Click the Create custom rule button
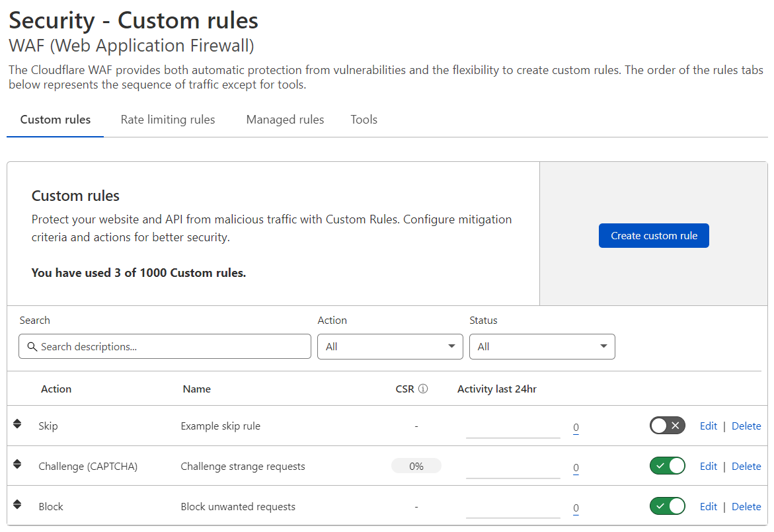Viewport: 774px width, 532px height. 654,235
